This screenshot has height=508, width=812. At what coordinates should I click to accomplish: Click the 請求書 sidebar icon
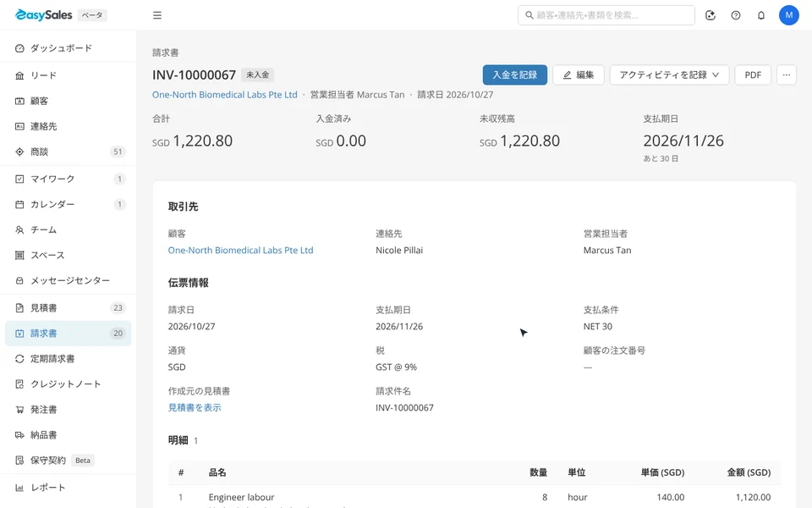point(19,334)
